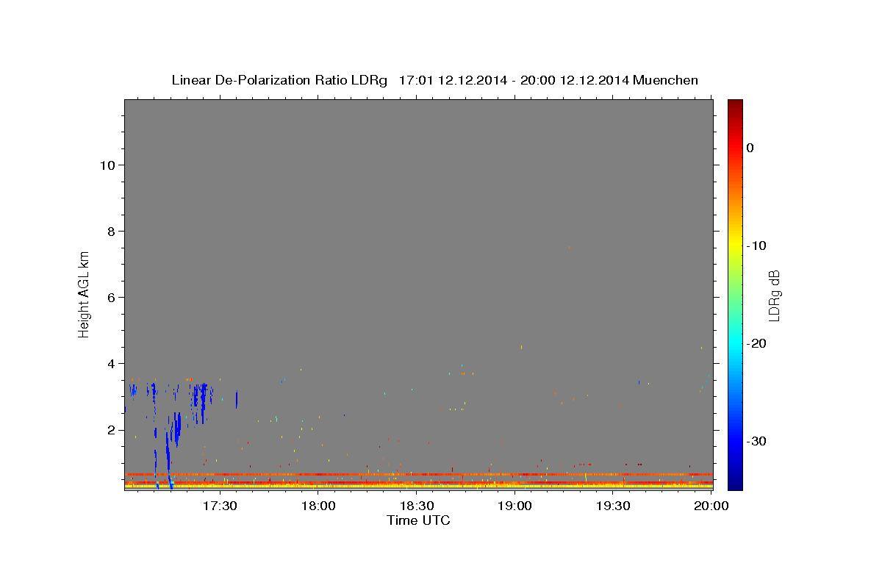Click the colorbar value -30

(756, 441)
